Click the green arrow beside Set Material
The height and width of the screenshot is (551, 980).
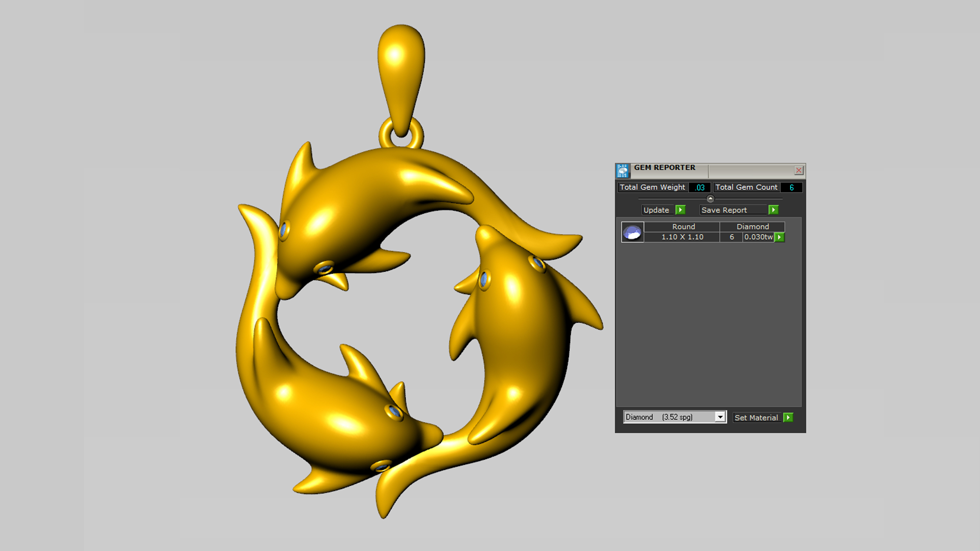click(x=788, y=418)
